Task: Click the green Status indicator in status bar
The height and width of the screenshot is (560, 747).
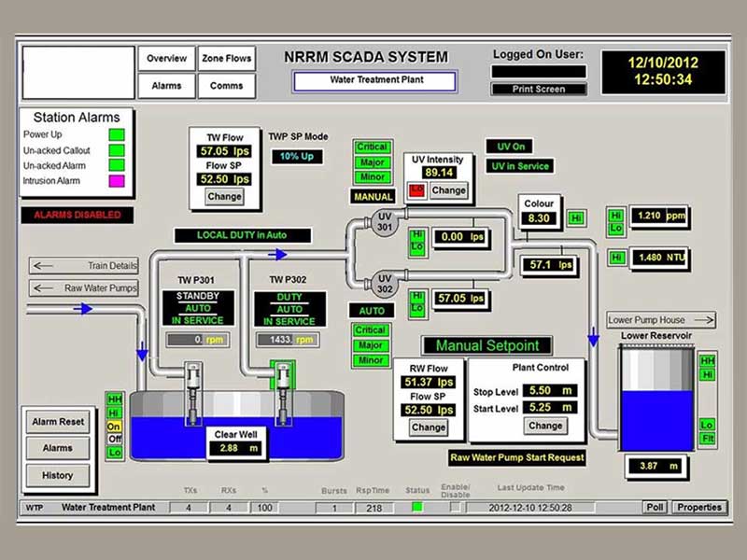Action: [x=417, y=507]
